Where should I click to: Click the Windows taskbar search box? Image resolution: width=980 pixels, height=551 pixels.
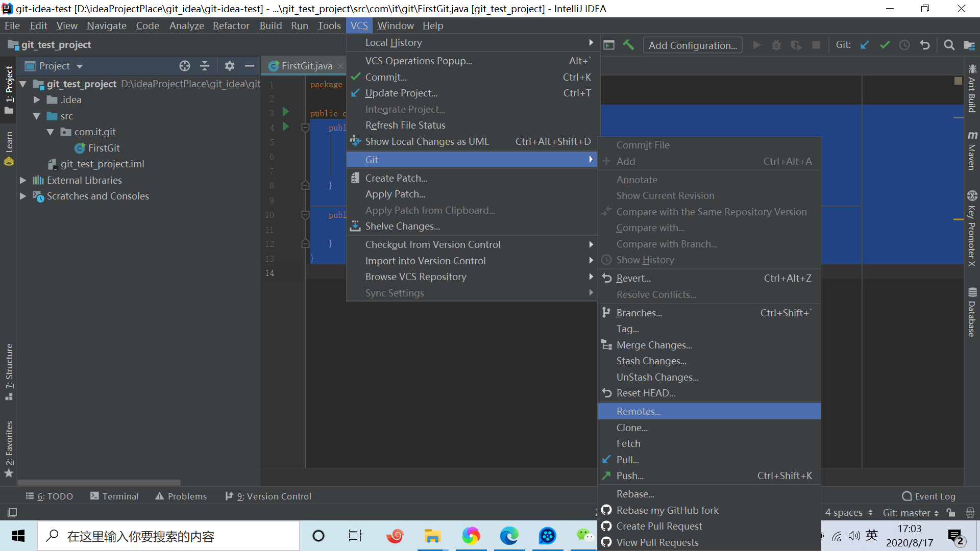tap(168, 536)
